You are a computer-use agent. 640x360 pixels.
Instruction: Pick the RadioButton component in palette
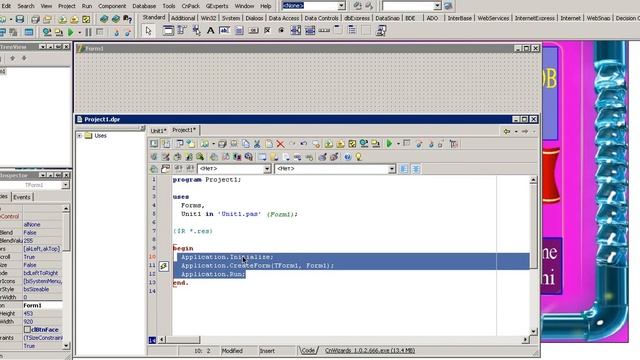[x=281, y=31]
